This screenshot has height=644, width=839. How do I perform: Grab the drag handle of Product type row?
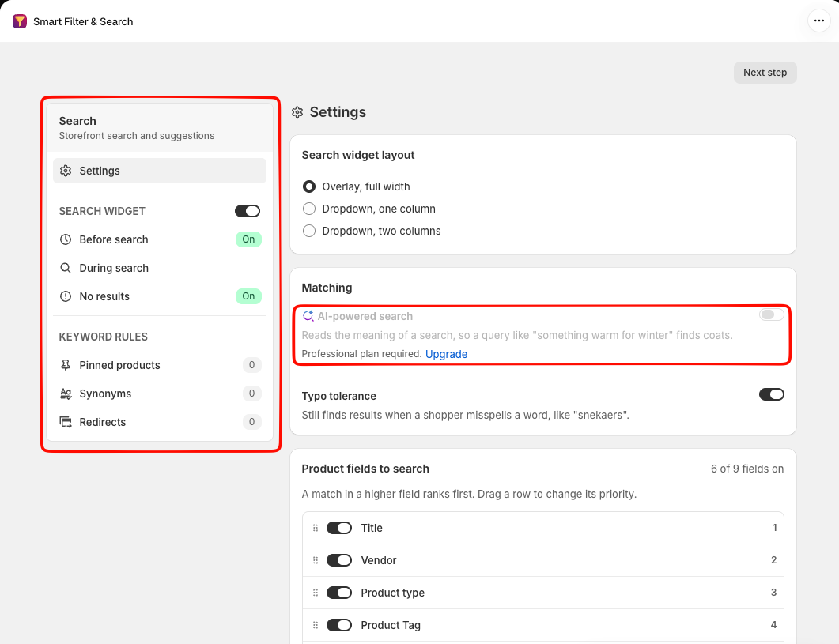316,593
